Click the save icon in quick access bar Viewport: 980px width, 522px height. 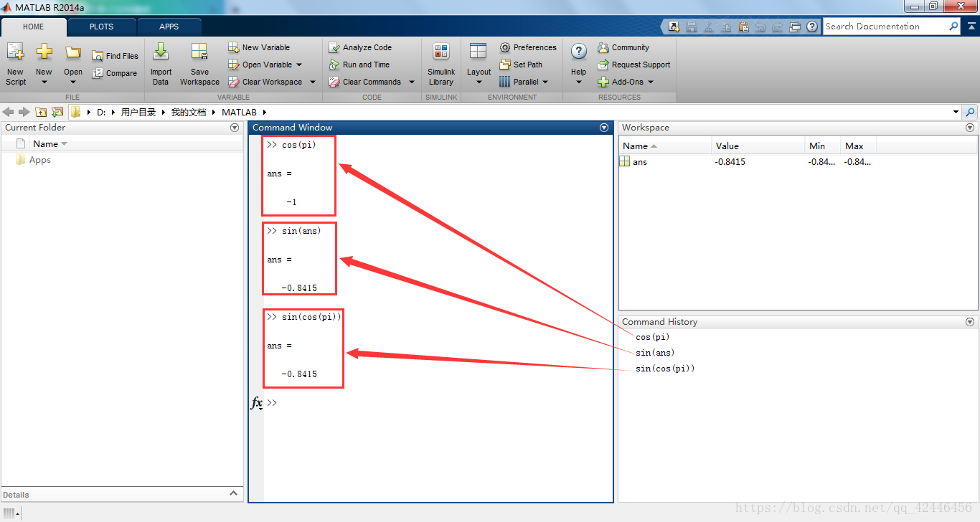point(692,27)
